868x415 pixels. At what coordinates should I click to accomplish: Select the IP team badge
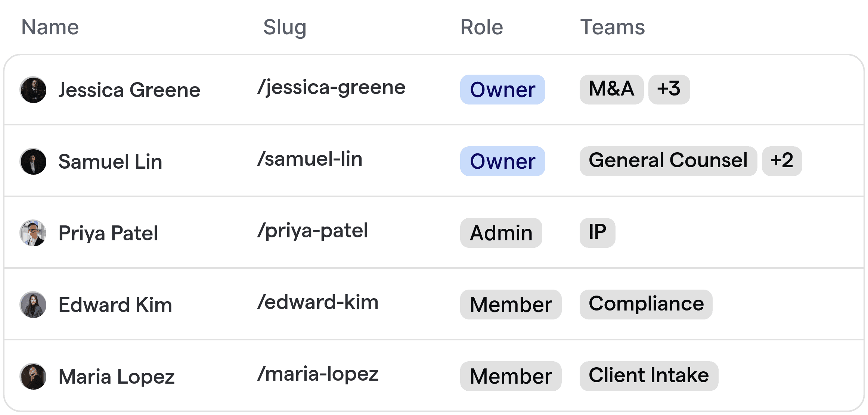click(597, 233)
